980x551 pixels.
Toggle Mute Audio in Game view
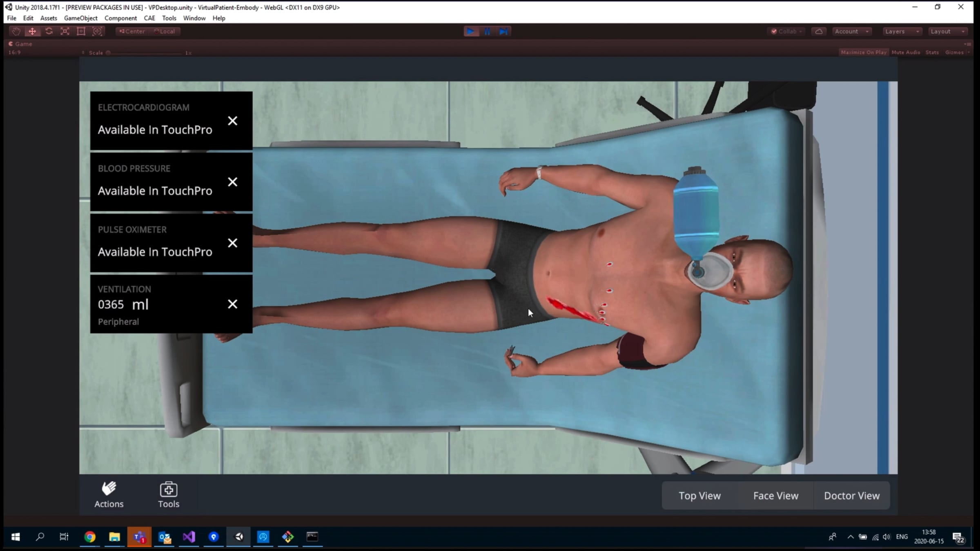[906, 52]
